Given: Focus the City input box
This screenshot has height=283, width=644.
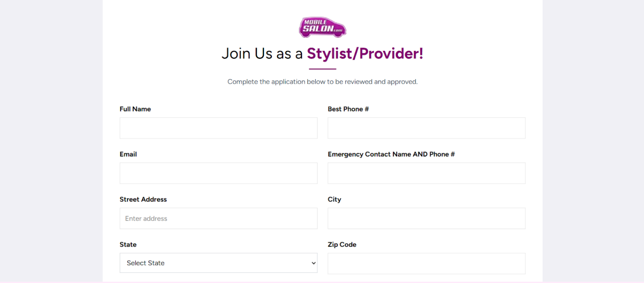Looking at the screenshot, I should (426, 218).
